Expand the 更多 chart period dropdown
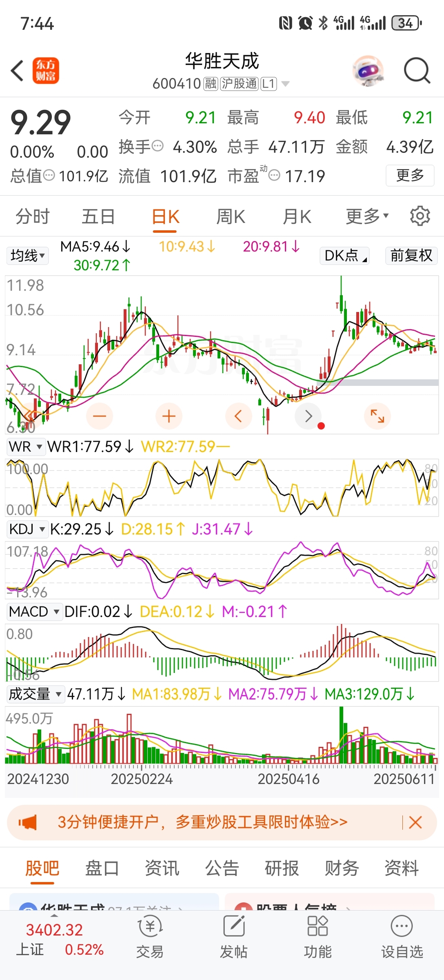The width and height of the screenshot is (444, 980). pyautogui.click(x=367, y=216)
